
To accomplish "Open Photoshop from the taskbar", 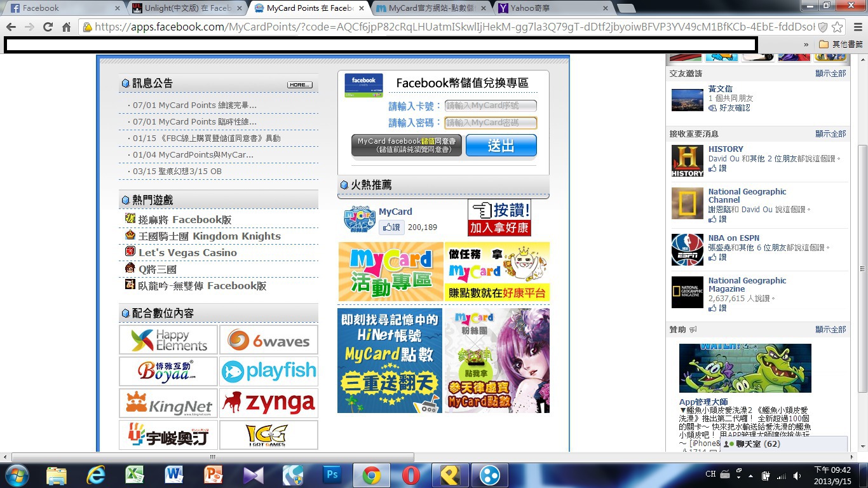I will pos(332,475).
